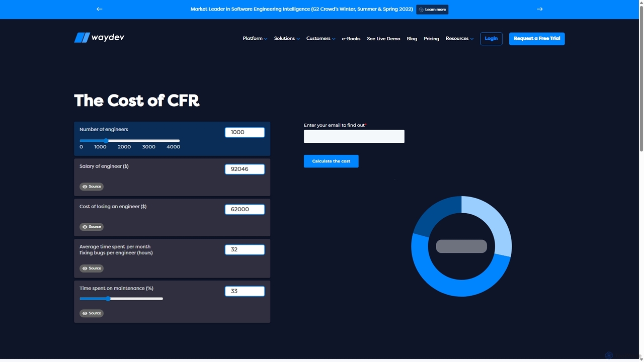Image resolution: width=644 pixels, height=362 pixels.
Task: Click the Learn more banner button
Action: pyautogui.click(x=432, y=10)
